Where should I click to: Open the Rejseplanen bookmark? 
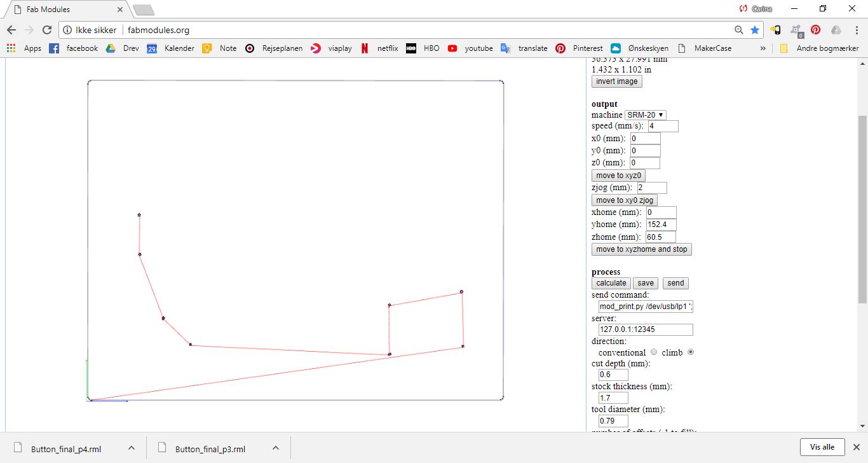(x=274, y=48)
